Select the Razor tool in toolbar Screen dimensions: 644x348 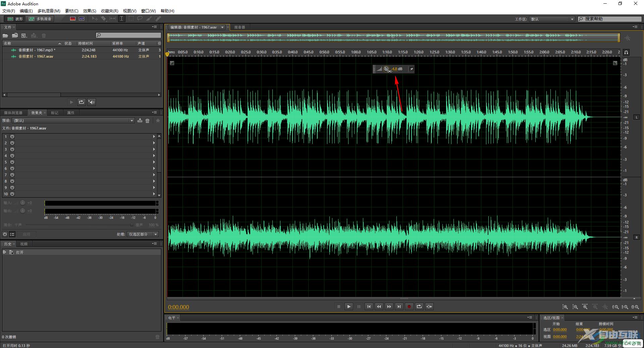point(104,19)
